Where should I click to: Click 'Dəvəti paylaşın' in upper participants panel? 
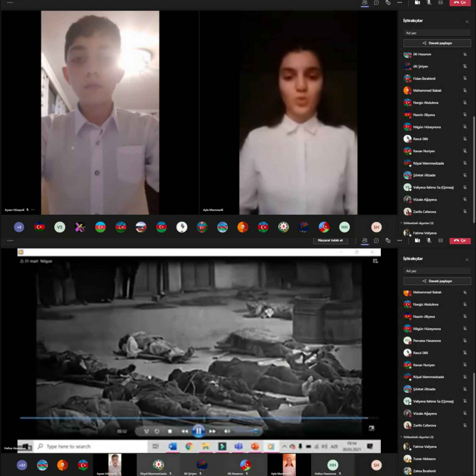pyautogui.click(x=437, y=43)
